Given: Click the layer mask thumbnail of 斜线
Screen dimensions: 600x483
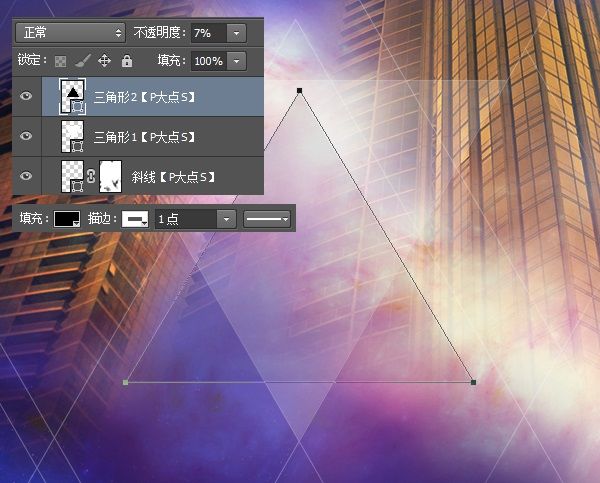Looking at the screenshot, I should tap(111, 176).
